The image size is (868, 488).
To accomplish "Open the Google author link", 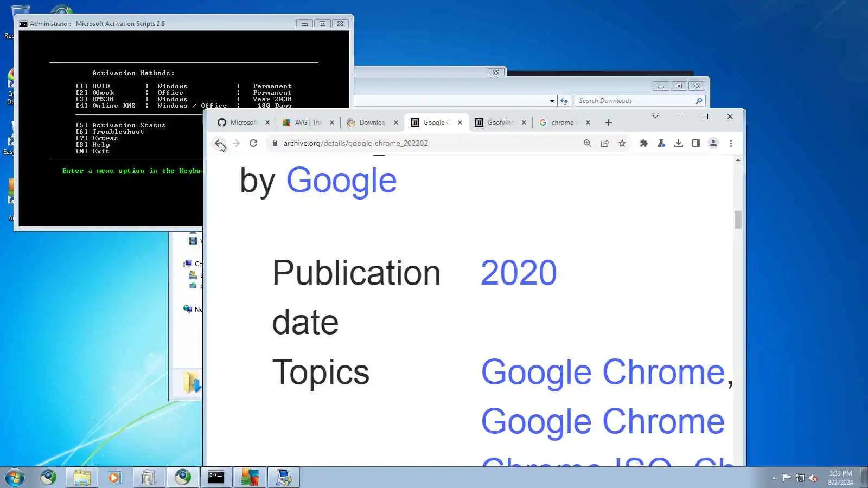I will (341, 181).
